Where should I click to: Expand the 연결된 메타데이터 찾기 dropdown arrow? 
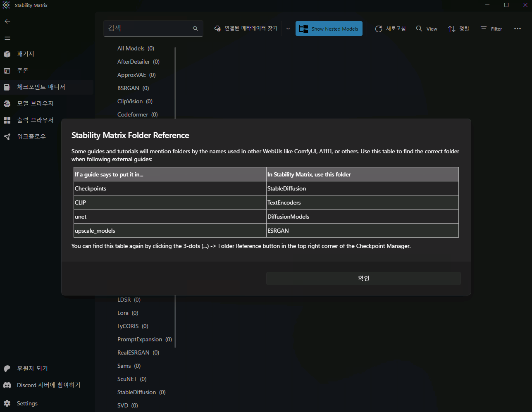click(288, 29)
